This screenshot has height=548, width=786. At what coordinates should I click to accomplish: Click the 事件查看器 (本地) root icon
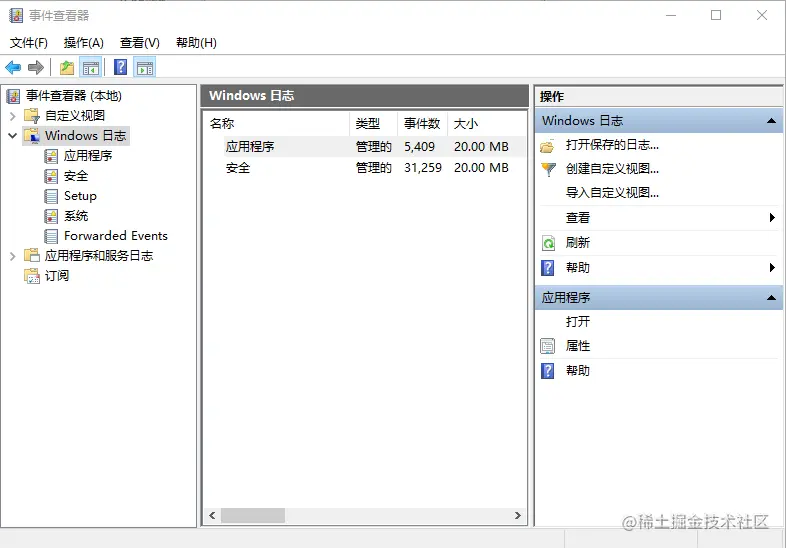coord(14,96)
